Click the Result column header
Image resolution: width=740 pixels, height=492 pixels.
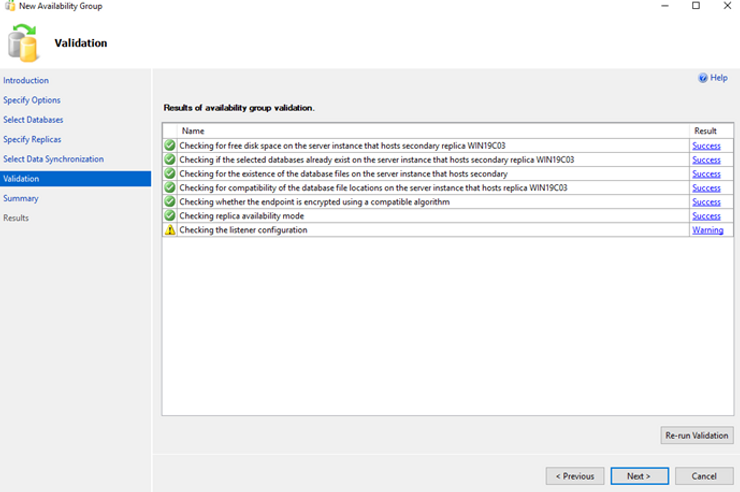click(705, 131)
